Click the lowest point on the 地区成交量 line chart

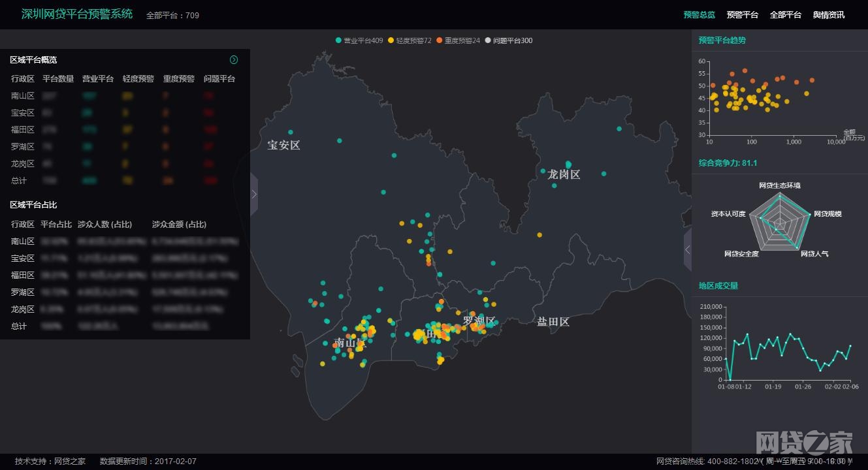pyautogui.click(x=730, y=379)
